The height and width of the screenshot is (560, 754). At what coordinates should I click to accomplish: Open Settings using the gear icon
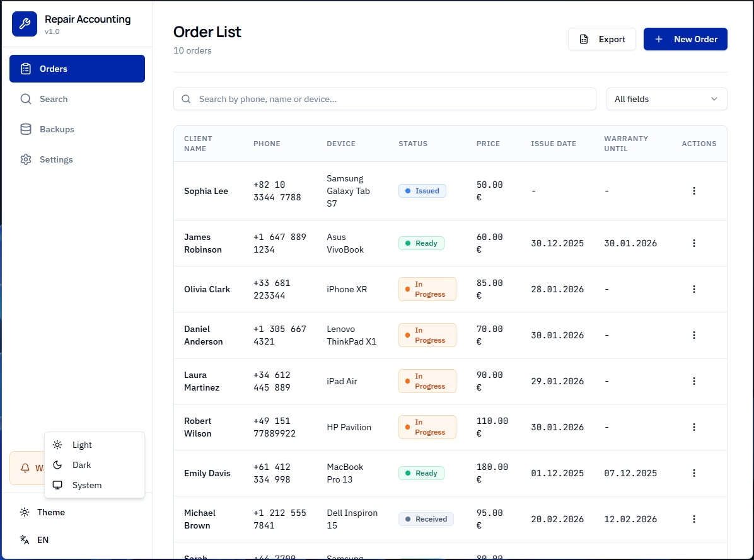[x=25, y=159]
